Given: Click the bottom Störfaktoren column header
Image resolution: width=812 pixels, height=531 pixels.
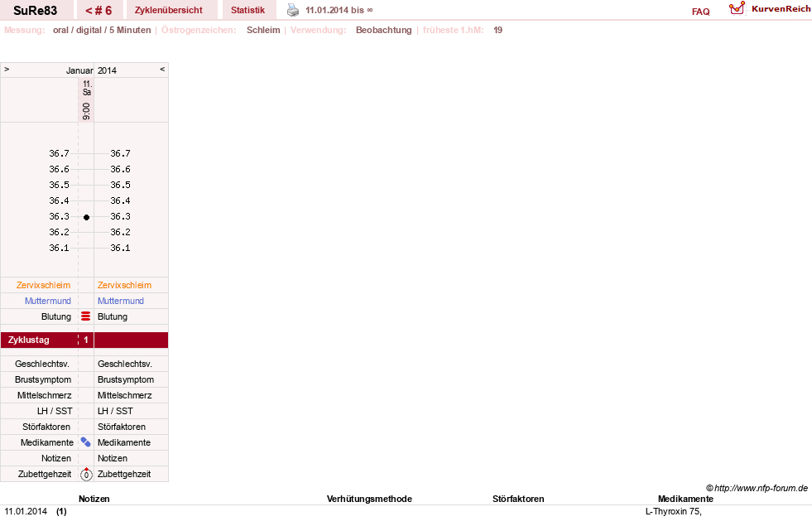Looking at the screenshot, I should [x=518, y=499].
